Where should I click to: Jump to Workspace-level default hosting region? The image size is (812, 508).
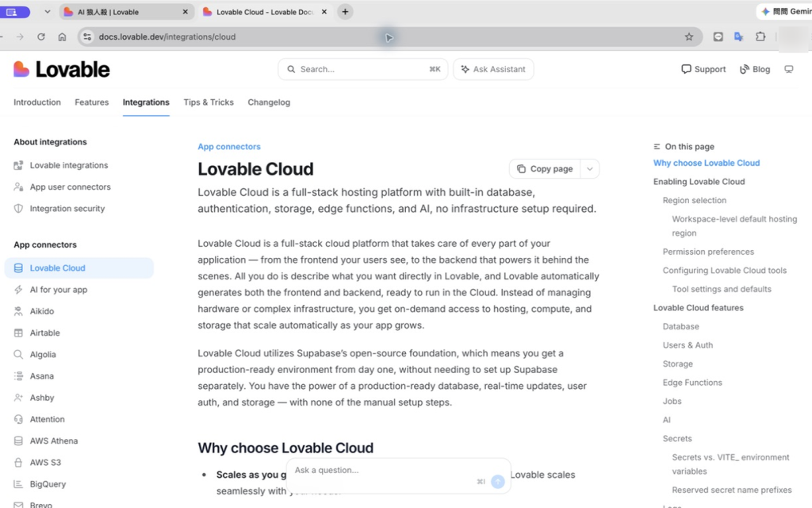pyautogui.click(x=734, y=226)
